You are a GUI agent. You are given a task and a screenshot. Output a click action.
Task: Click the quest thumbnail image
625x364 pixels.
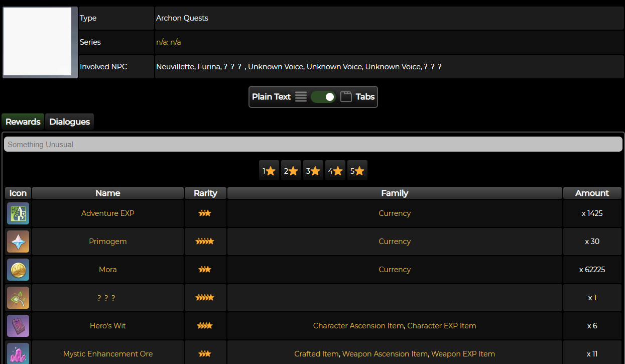[x=40, y=42]
